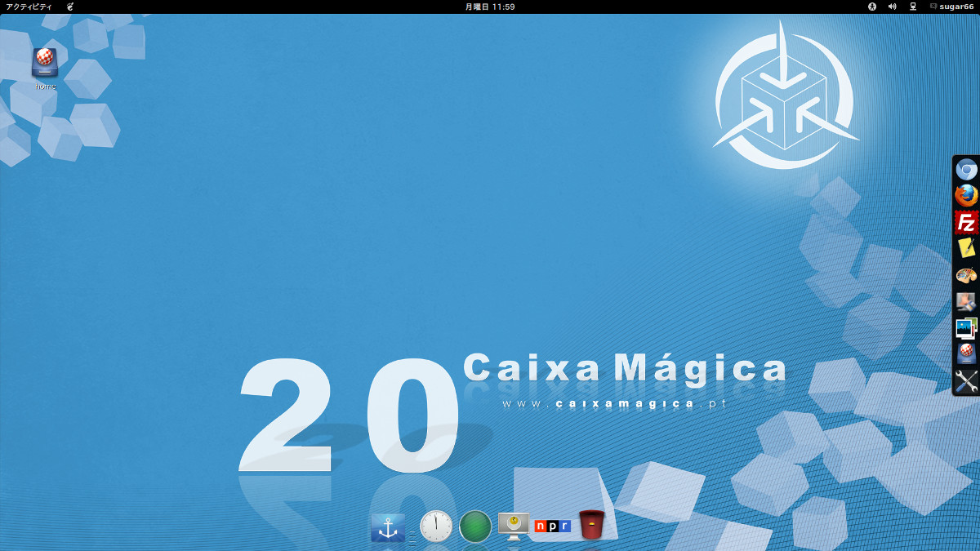Click the network connection indicator
980x551 pixels.
pos(913,7)
